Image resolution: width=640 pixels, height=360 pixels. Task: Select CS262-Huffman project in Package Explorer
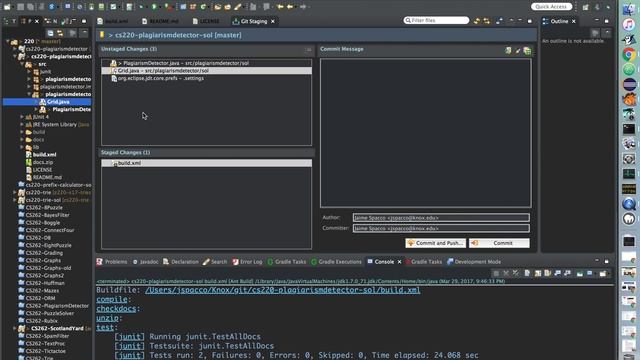click(x=45, y=283)
